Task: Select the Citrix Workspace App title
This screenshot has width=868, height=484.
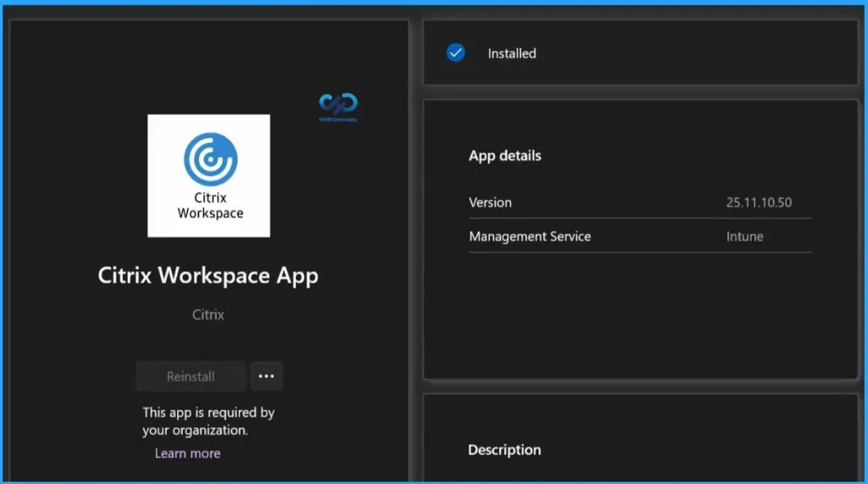Action: click(209, 275)
